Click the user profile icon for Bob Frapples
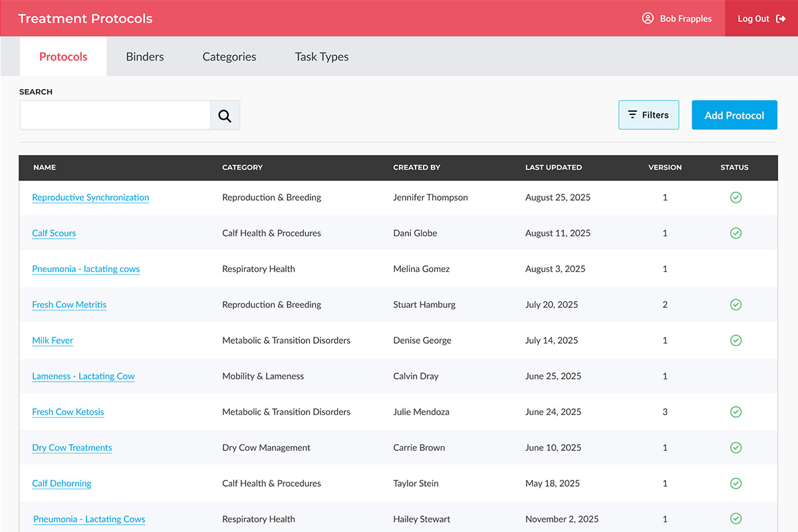This screenshot has width=798, height=532. (648, 19)
